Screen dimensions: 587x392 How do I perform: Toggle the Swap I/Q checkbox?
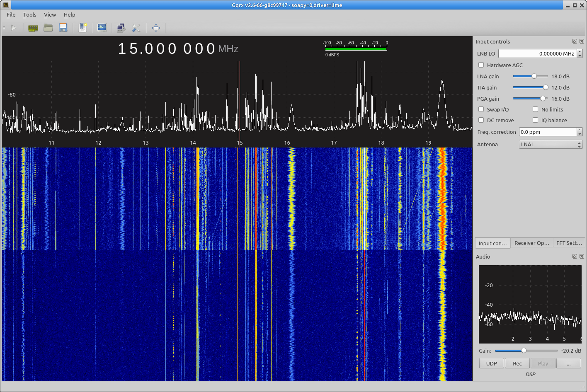(x=481, y=109)
